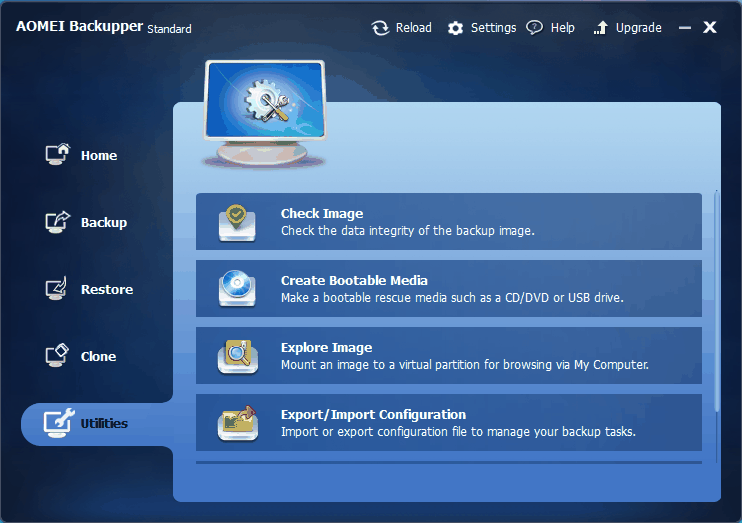Click the Help speech bubble icon
This screenshot has height=523, width=742.
click(x=534, y=27)
